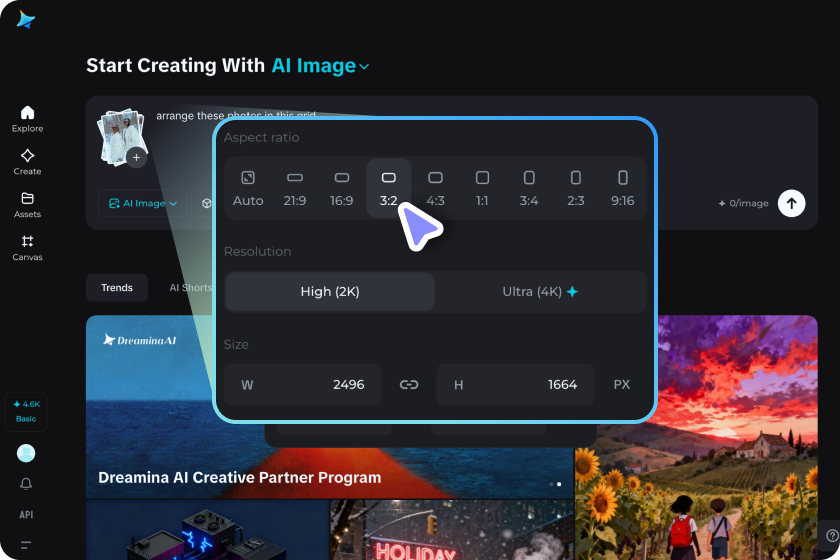Open the Explore sidebar section
The width and height of the screenshot is (840, 560).
tap(27, 119)
